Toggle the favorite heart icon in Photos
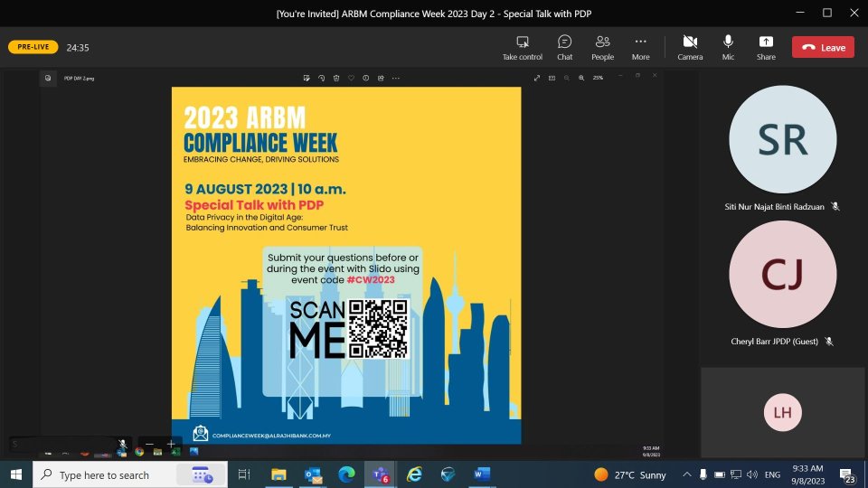 [351, 78]
